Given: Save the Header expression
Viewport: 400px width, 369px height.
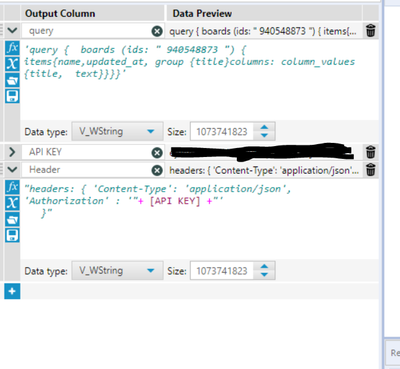Looking at the screenshot, I should coord(12,235).
